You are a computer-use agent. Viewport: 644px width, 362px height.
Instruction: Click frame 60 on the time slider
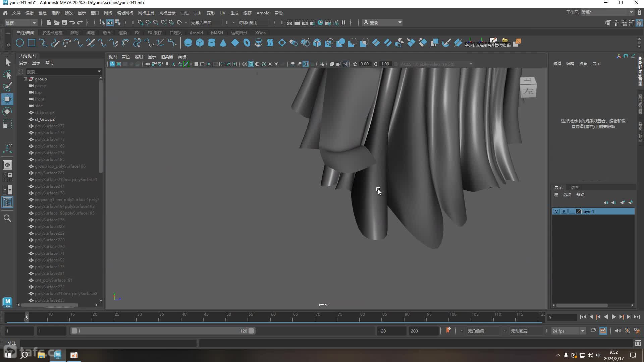[x=273, y=317]
